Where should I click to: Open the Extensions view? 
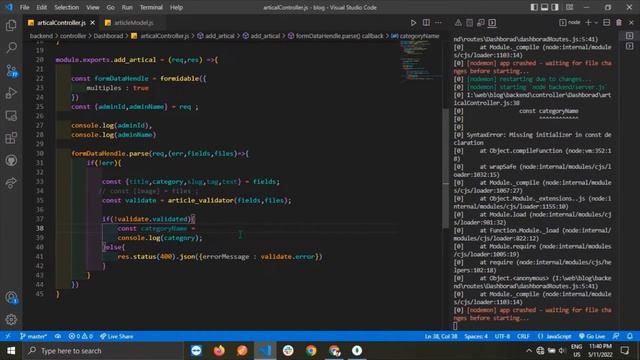click(11, 138)
